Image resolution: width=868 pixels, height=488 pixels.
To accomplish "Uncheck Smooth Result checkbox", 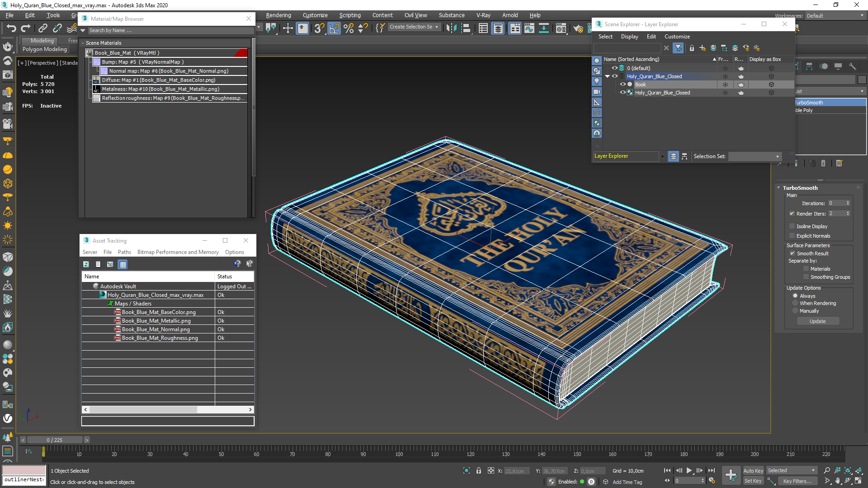I will coord(792,253).
